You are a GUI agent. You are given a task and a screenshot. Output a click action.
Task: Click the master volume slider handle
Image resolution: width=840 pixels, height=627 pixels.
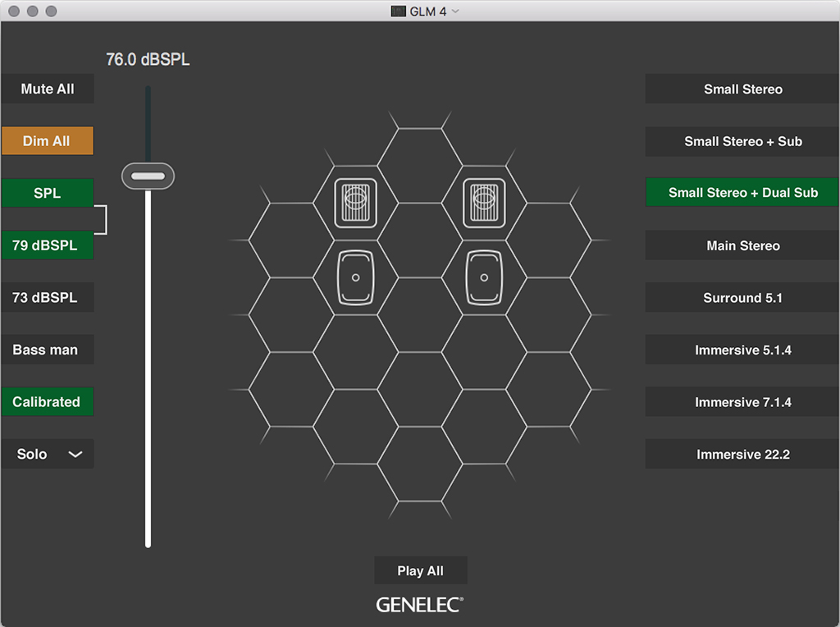coord(148,176)
